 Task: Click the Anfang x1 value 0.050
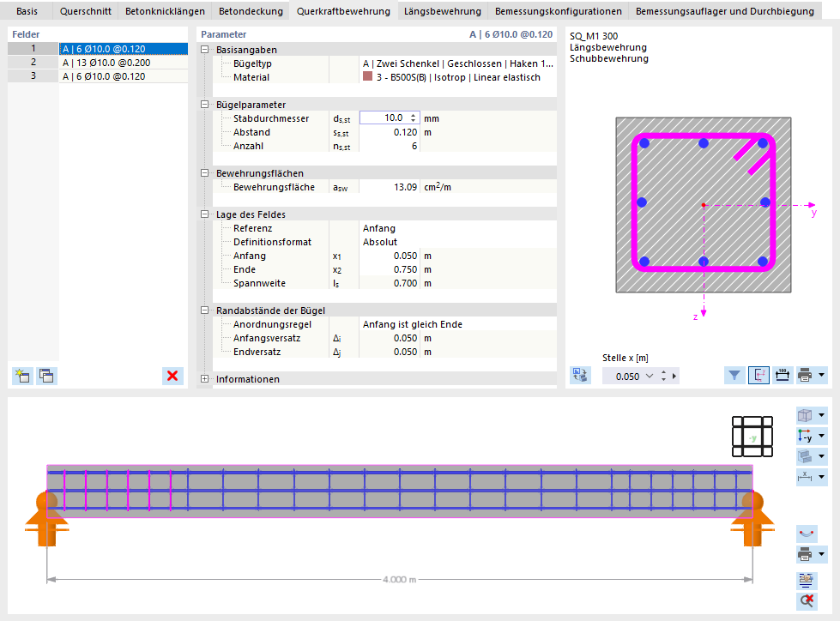(390, 256)
